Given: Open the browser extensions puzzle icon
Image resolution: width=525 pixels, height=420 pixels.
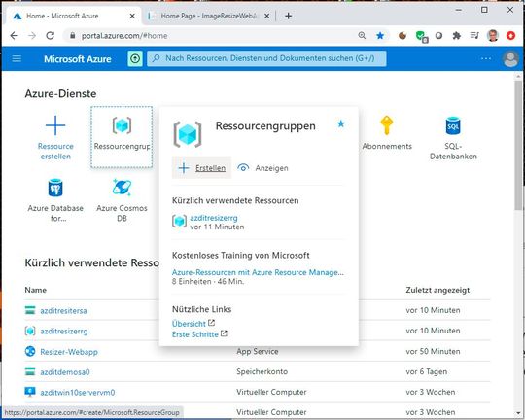Looking at the screenshot, I should (x=457, y=36).
